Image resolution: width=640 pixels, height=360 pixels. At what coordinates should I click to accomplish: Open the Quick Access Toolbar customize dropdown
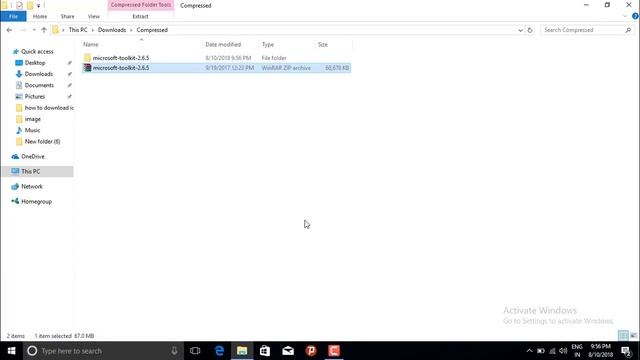point(38,5)
